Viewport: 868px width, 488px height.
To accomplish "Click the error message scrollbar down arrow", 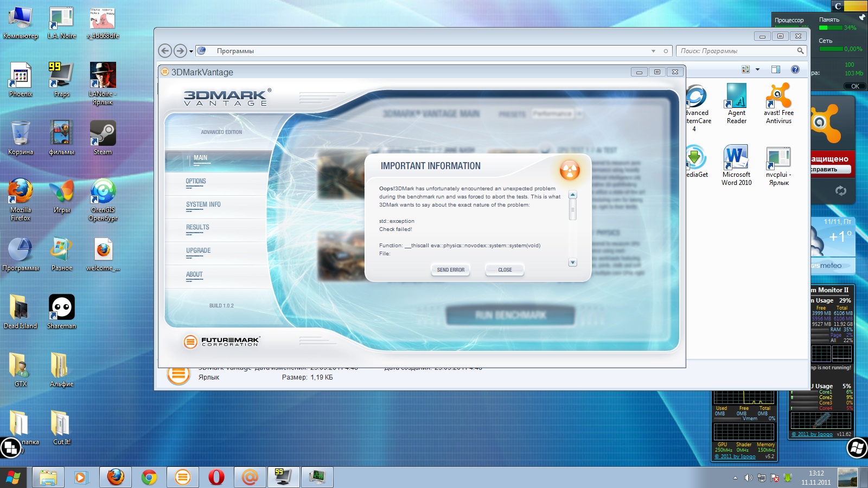I will [x=572, y=262].
